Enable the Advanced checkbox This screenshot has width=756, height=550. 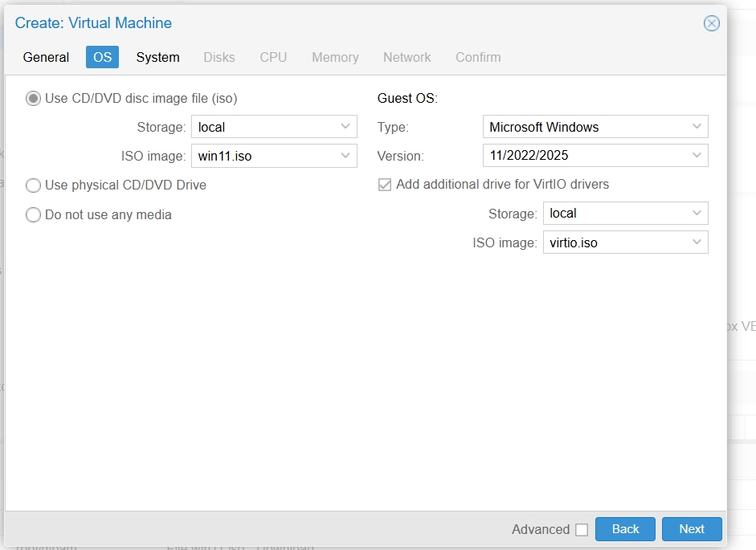click(582, 530)
